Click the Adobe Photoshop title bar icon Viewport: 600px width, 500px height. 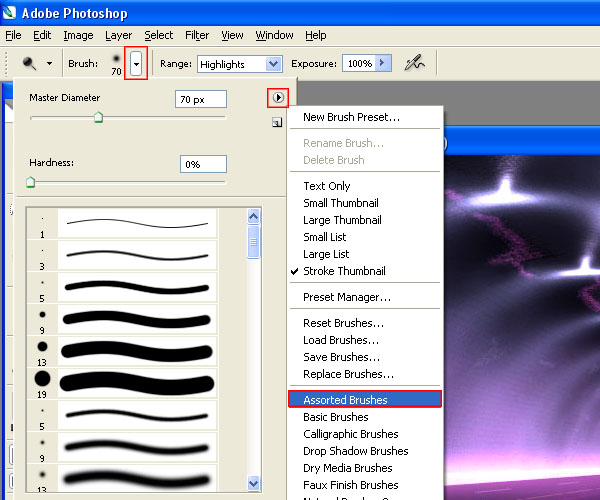[8, 12]
